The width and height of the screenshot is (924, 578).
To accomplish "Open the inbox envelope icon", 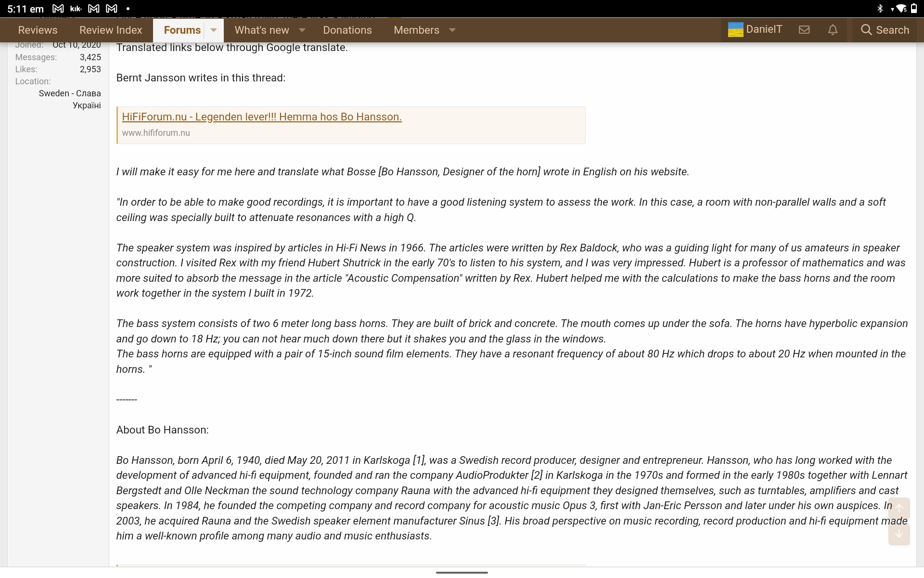I will coord(804,30).
